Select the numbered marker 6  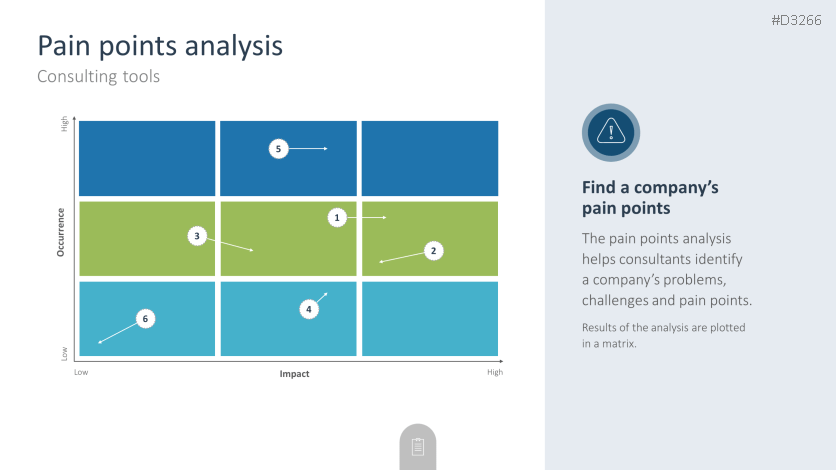coord(145,319)
